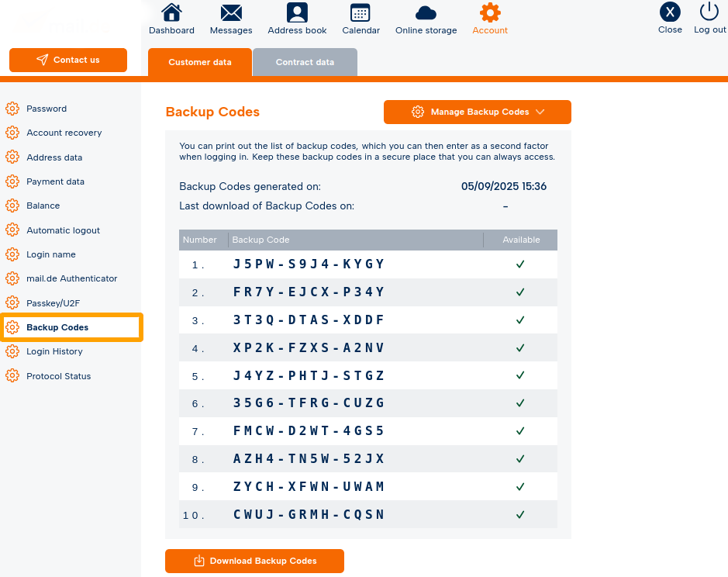
Task: Click the gear icon beside Automatic logout
Action: coord(12,230)
